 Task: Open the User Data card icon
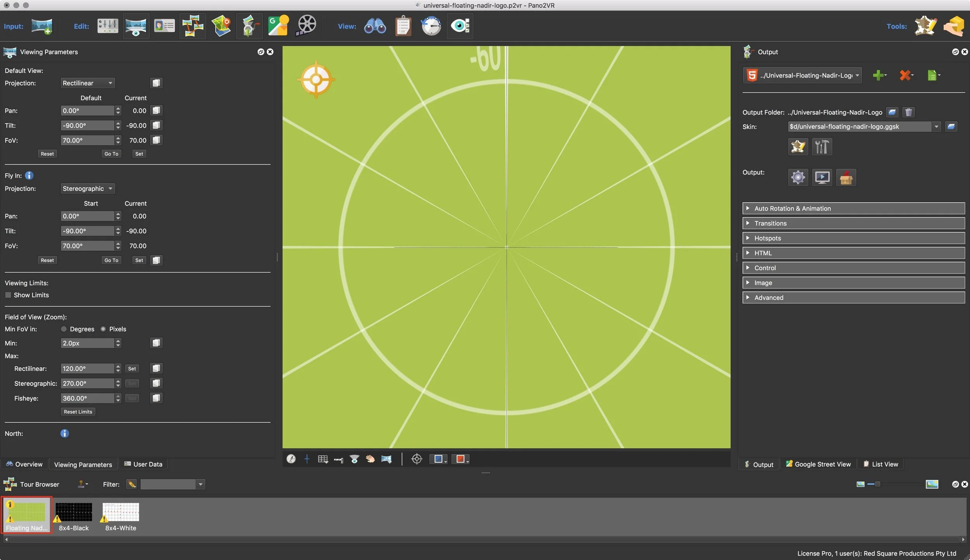(164, 26)
